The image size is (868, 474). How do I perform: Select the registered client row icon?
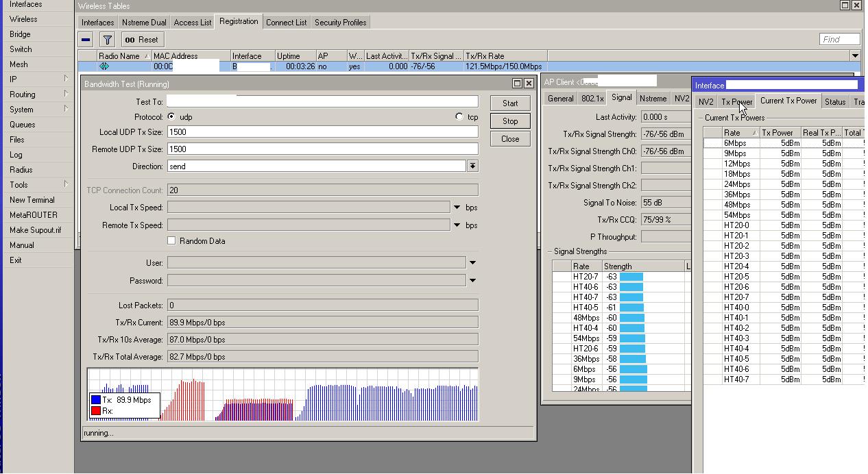pyautogui.click(x=104, y=66)
